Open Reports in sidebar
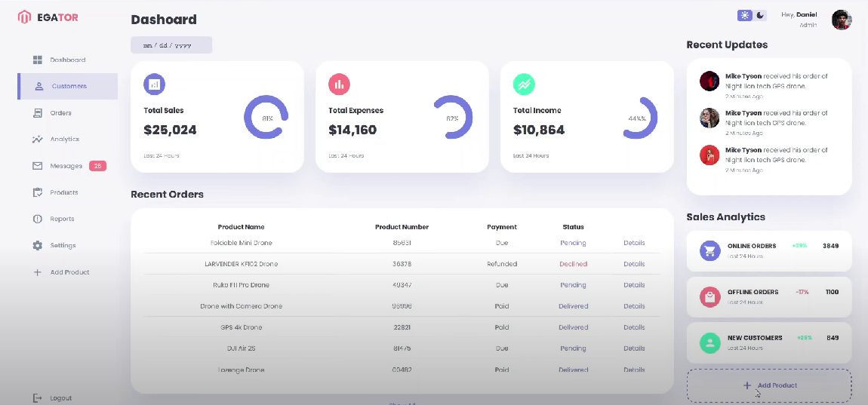 [67, 219]
